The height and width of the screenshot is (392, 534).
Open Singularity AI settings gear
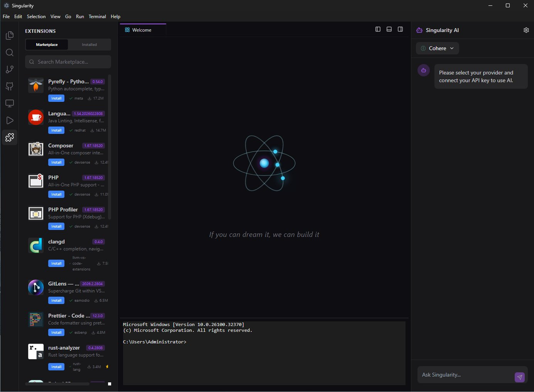tap(526, 30)
